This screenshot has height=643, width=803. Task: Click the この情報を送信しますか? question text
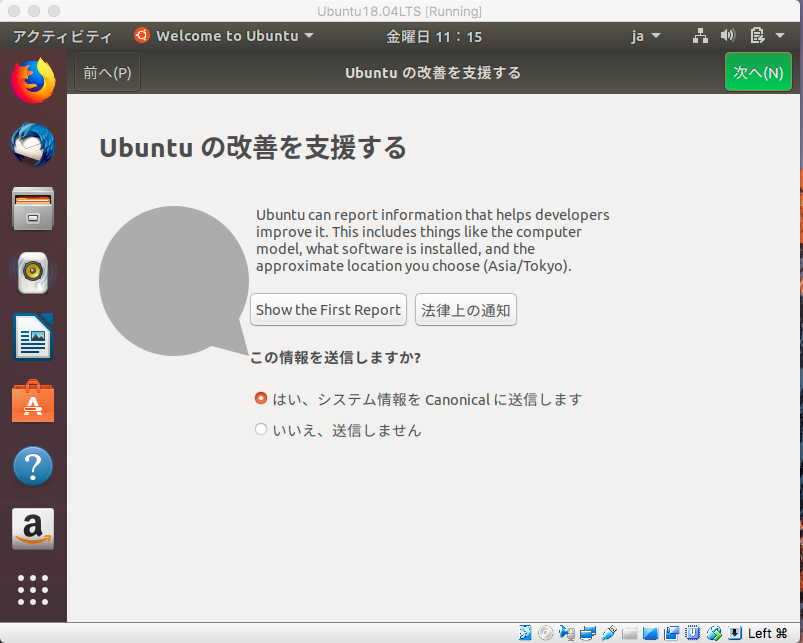(335, 357)
